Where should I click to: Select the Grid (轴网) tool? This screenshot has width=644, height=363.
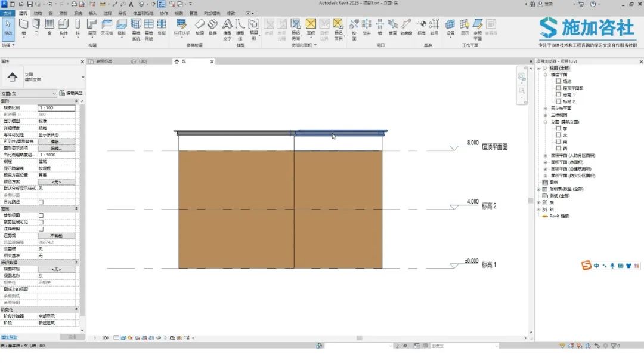pyautogui.click(x=434, y=27)
